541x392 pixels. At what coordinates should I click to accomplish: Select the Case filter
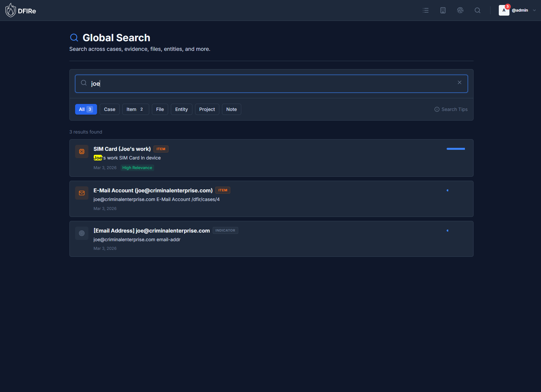pos(109,109)
